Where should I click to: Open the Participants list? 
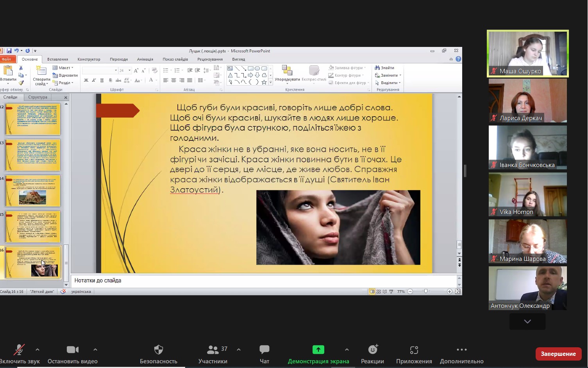(213, 354)
